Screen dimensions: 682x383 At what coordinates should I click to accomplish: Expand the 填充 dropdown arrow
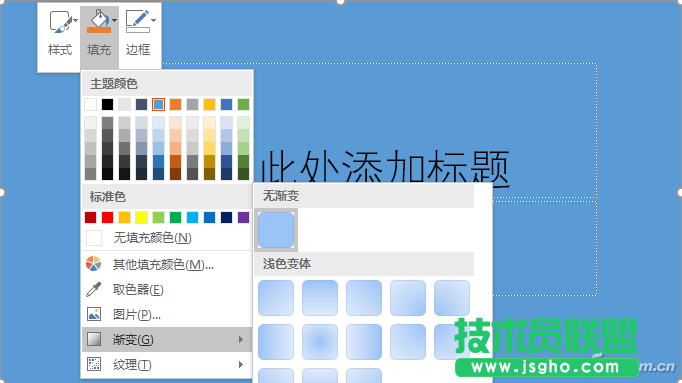(114, 20)
